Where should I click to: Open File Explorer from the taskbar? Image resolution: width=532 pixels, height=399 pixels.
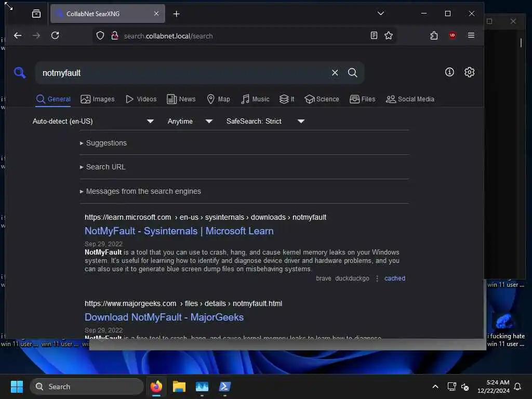tap(179, 387)
